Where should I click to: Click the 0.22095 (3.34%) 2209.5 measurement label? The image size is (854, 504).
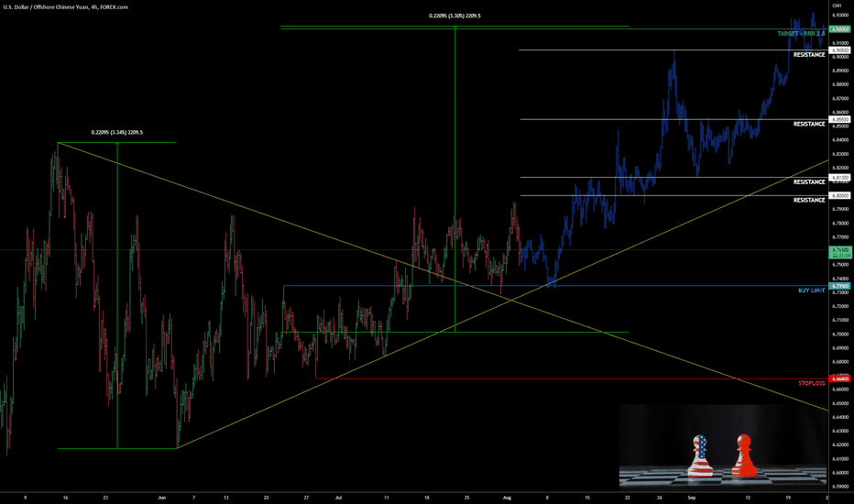click(x=117, y=132)
